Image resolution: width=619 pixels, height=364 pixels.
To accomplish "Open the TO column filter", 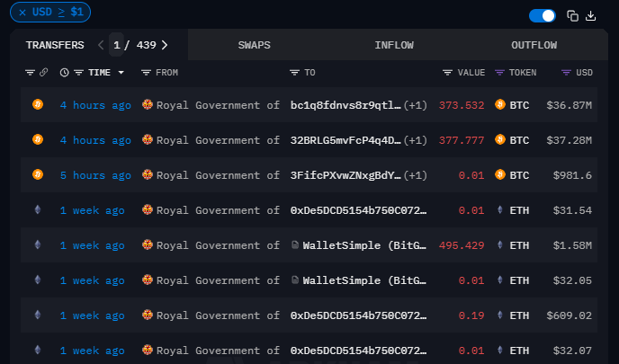I will [294, 73].
